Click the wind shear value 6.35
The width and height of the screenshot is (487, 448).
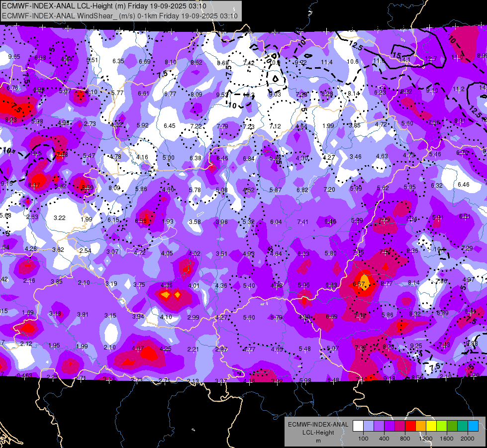coord(118,61)
